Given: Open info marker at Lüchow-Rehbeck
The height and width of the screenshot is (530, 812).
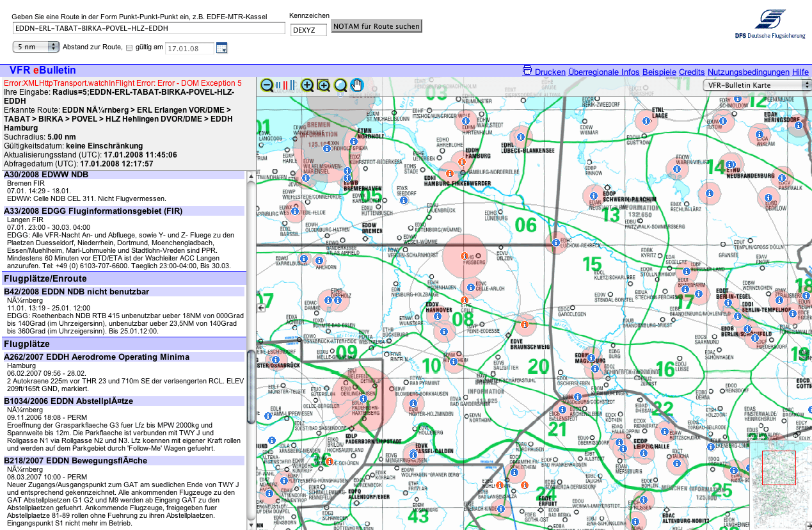Looking at the screenshot, I should [x=555, y=242].
